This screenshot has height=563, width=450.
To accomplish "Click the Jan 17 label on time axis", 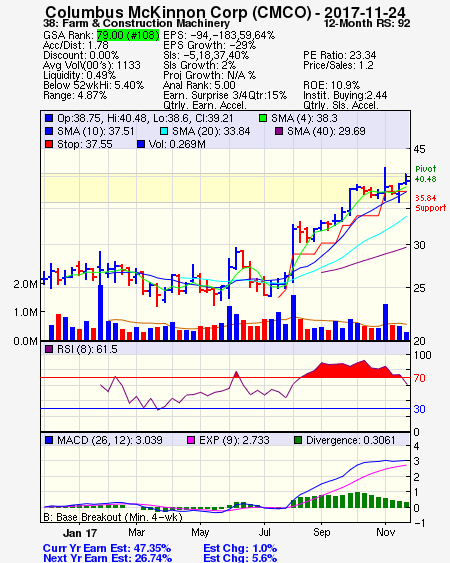I will pos(80,533).
